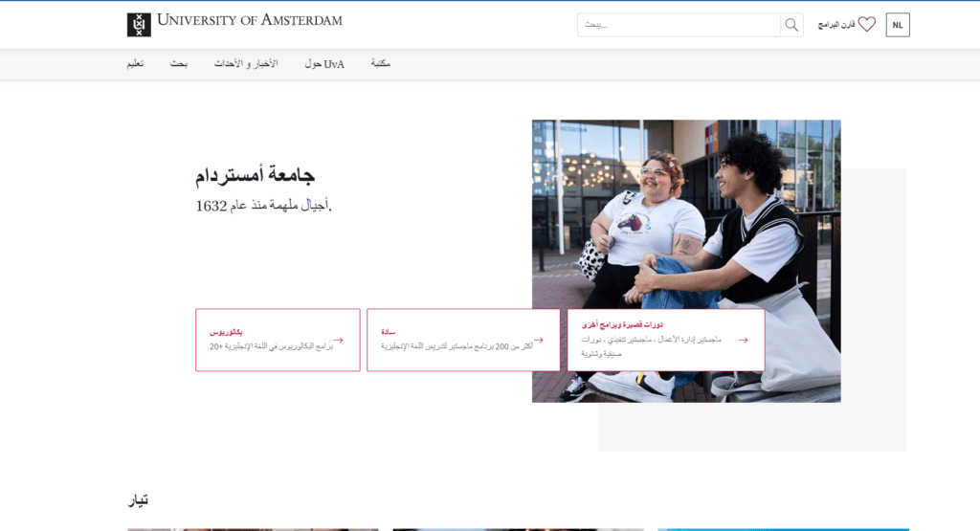980x531 pixels.
Task: Click the قارن البرامج link text
Action: pos(835,25)
